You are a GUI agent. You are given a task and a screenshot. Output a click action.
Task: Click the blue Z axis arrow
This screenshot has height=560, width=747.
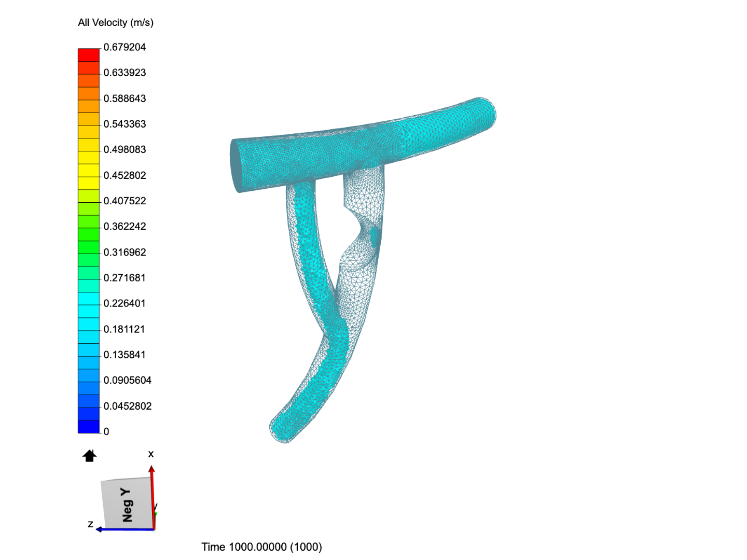(125, 529)
